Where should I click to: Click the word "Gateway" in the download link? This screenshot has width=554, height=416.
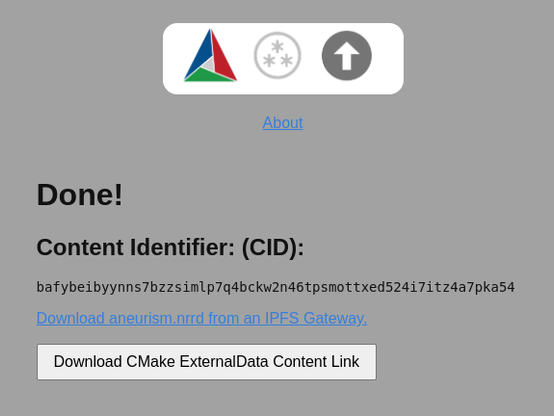333,318
